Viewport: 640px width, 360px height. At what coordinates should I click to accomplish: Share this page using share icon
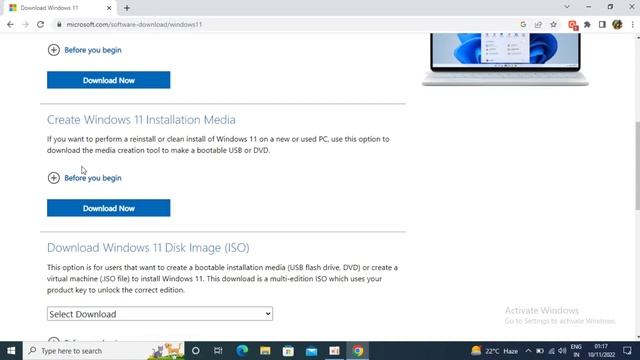pos(538,24)
